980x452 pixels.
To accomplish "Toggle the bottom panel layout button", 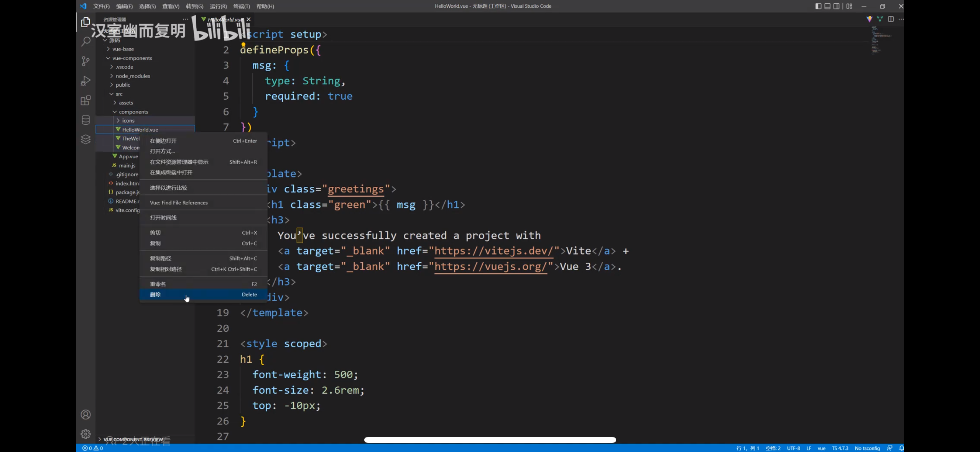I will click(x=827, y=6).
